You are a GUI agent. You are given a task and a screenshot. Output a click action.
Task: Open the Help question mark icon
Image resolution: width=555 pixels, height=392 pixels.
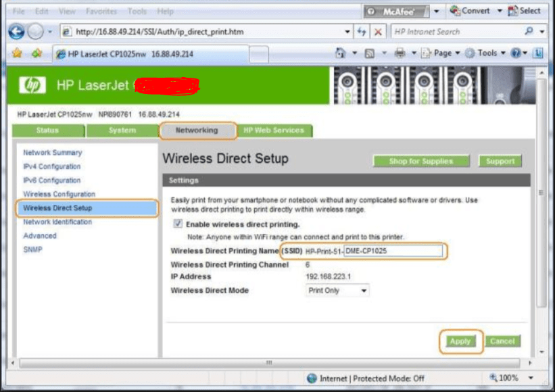516,53
